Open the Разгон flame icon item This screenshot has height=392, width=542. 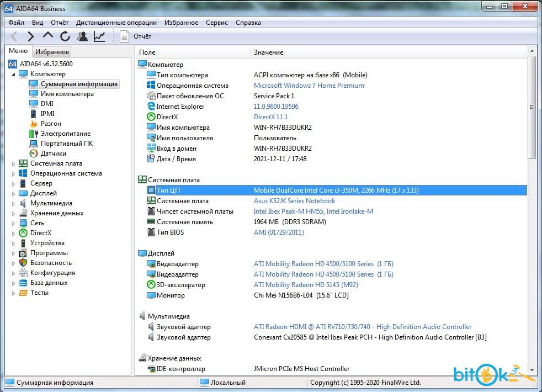tap(34, 124)
